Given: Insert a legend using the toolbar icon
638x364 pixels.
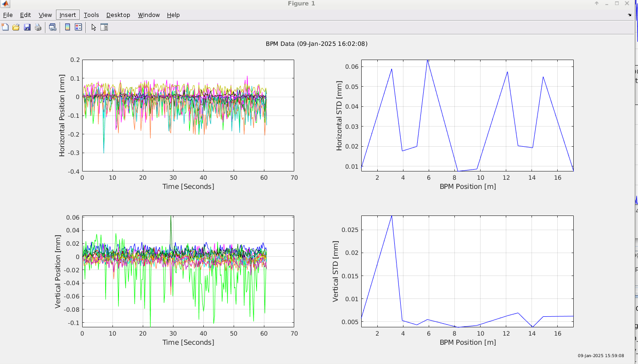Looking at the screenshot, I should (x=78, y=28).
